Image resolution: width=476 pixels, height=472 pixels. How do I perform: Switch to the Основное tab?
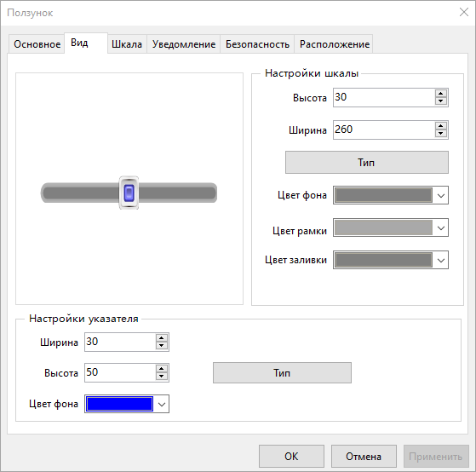(37, 44)
